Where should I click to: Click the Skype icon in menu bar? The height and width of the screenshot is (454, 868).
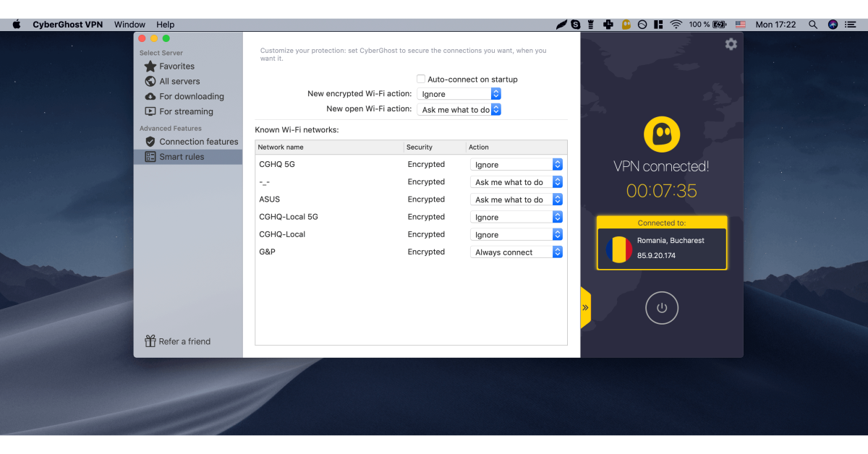coord(576,25)
